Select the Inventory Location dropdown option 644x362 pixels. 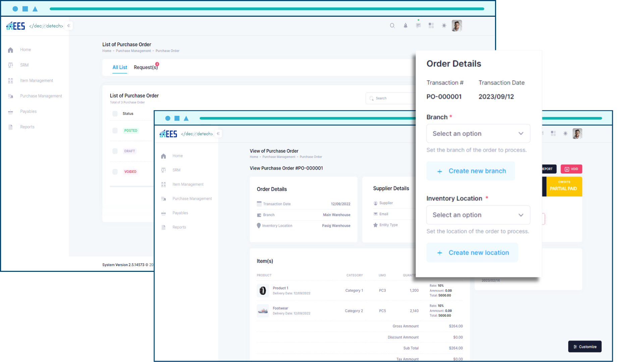pyautogui.click(x=478, y=215)
